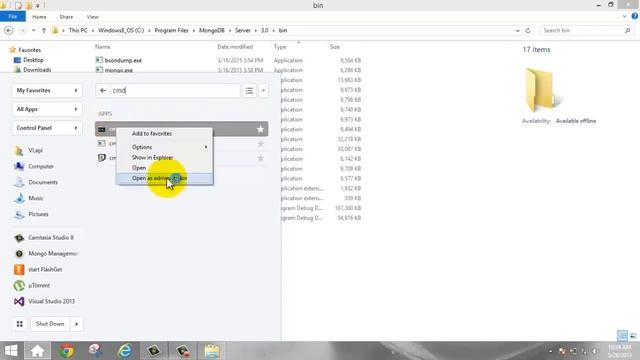Select bsondump.exe file

pos(123,60)
